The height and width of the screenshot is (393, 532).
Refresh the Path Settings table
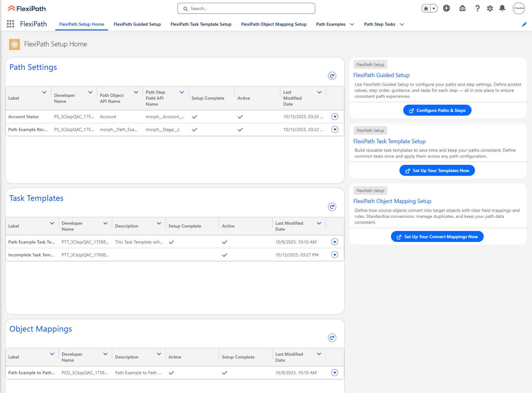pos(332,76)
